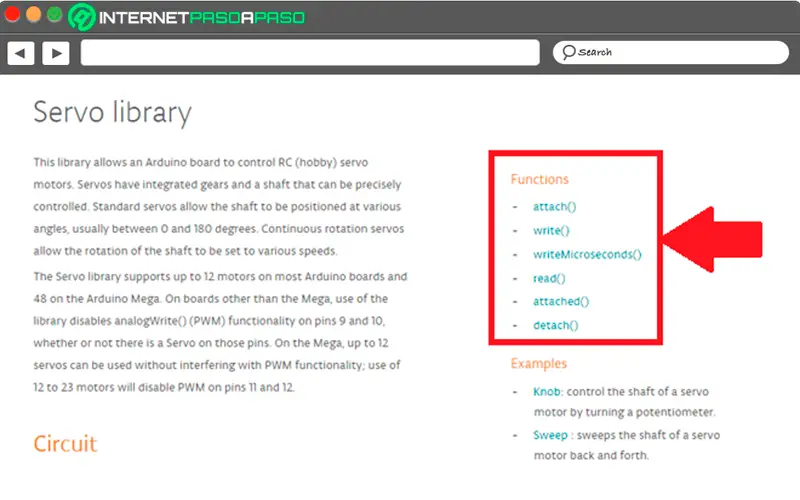Open the read() function link
Viewport: 800px width, 500px height.
(549, 278)
